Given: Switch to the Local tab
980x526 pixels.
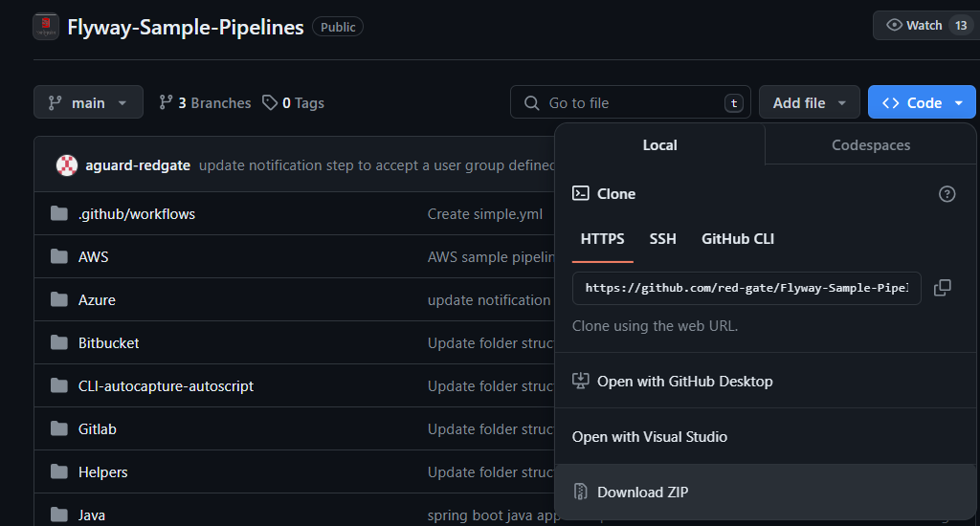Looking at the screenshot, I should (x=660, y=145).
